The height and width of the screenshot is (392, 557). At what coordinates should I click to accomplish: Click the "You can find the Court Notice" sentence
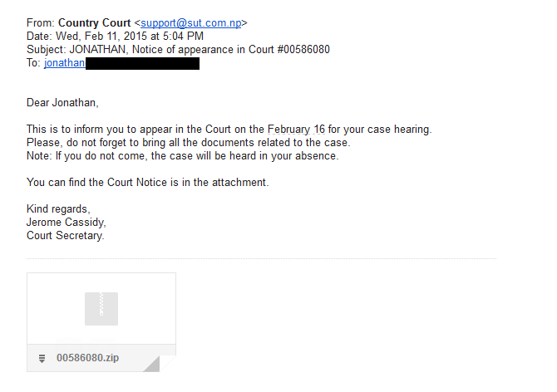point(148,182)
